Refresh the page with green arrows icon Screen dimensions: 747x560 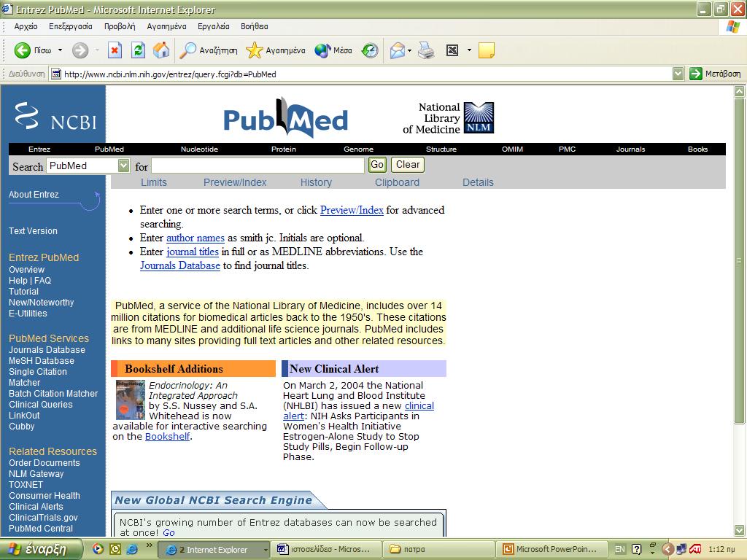pos(138,50)
